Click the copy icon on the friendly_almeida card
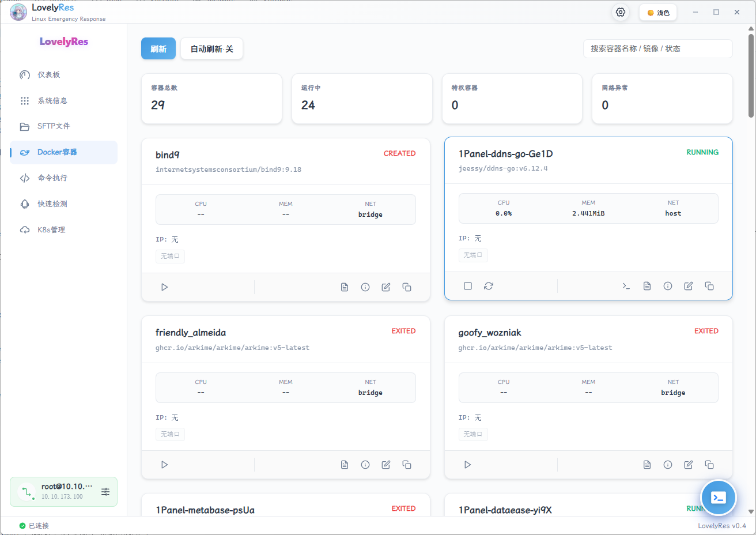The height and width of the screenshot is (535, 756). point(407,465)
